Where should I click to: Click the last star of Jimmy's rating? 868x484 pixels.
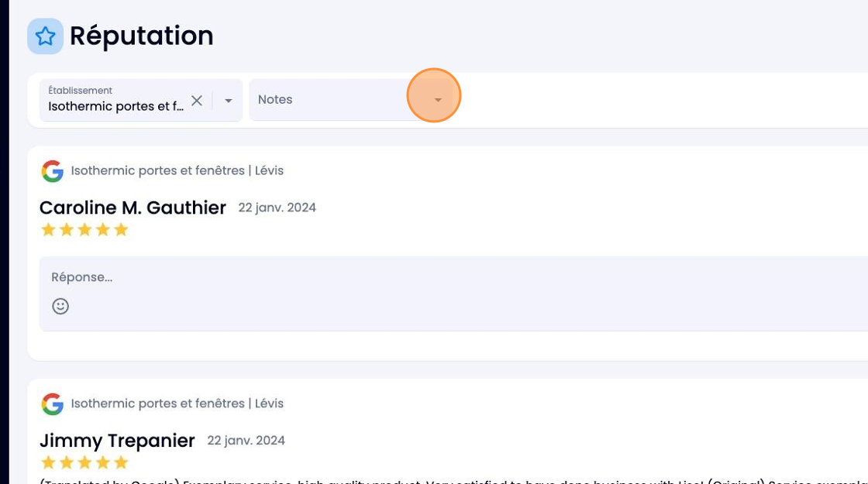point(121,462)
